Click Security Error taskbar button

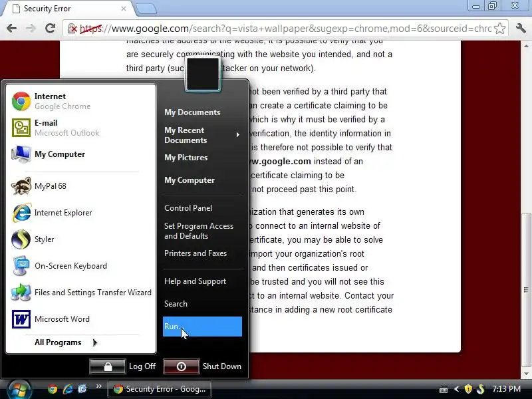(160, 389)
